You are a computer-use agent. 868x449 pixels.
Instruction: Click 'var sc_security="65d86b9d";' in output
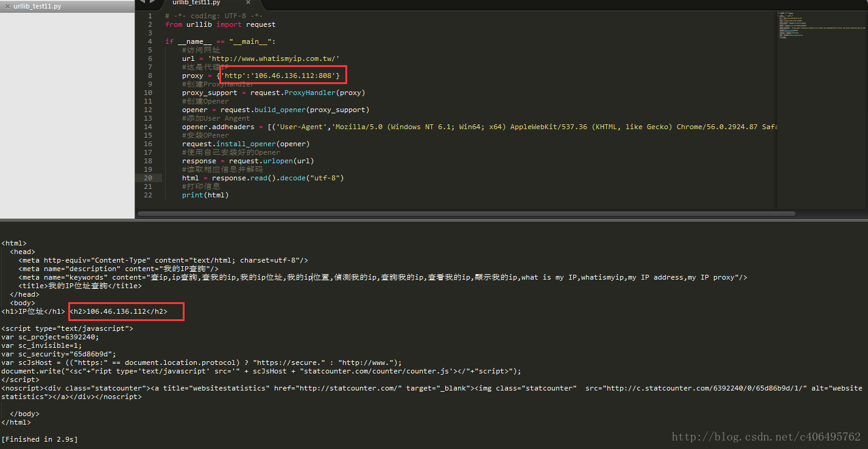58,354
